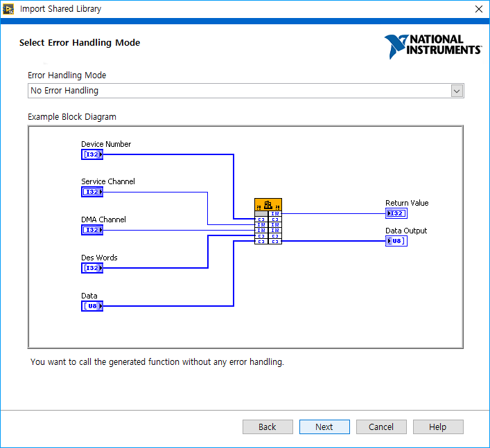The width and height of the screenshot is (490, 448).
Task: Click the Return Value I32 indicator icon
Action: pos(396,213)
